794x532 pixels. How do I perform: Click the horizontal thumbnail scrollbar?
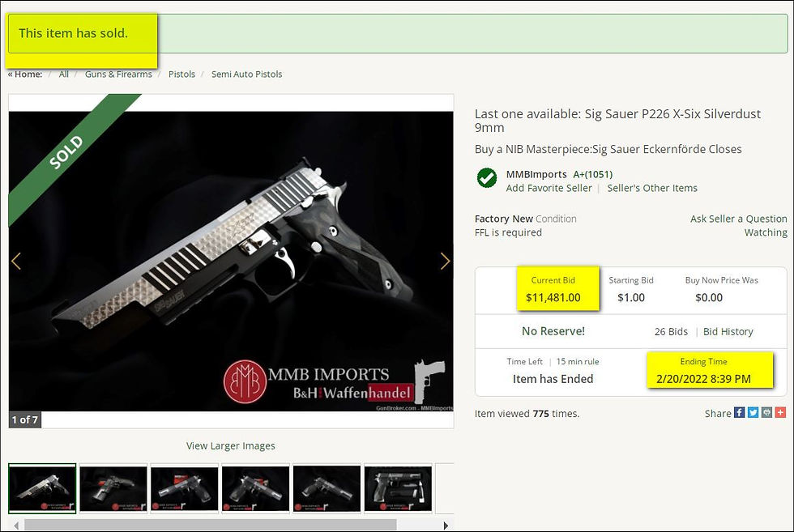(x=211, y=526)
